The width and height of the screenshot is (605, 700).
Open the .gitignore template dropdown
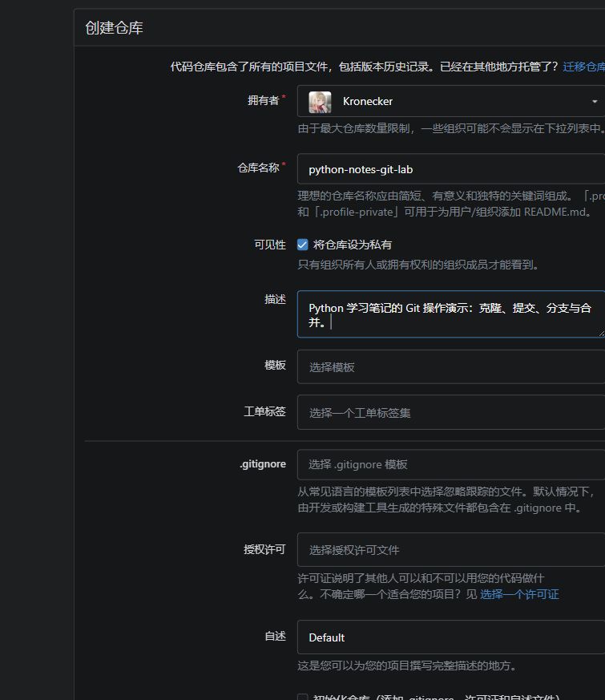tap(451, 464)
